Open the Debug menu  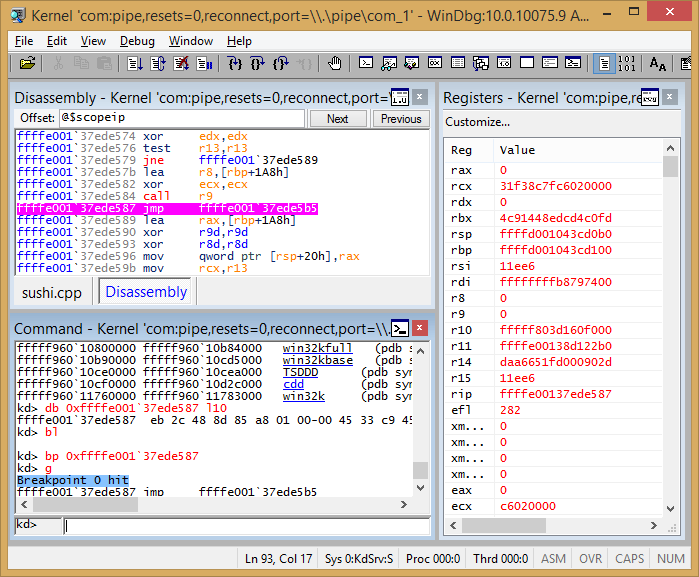137,41
